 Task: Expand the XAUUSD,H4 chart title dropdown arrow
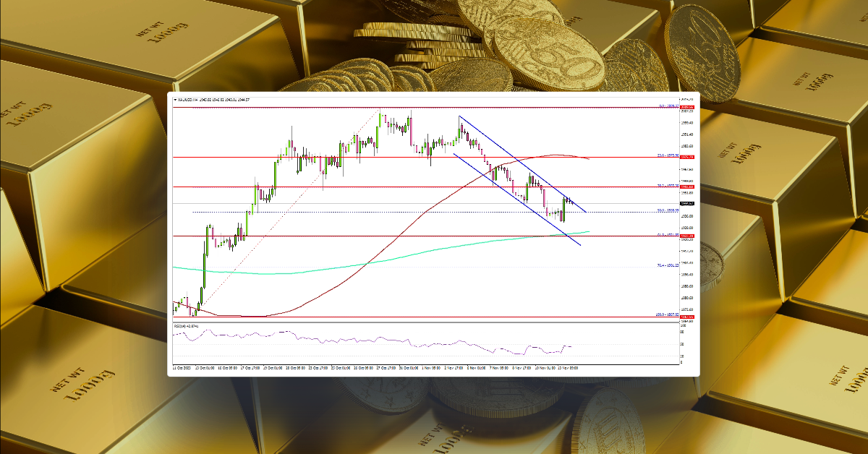(x=176, y=99)
